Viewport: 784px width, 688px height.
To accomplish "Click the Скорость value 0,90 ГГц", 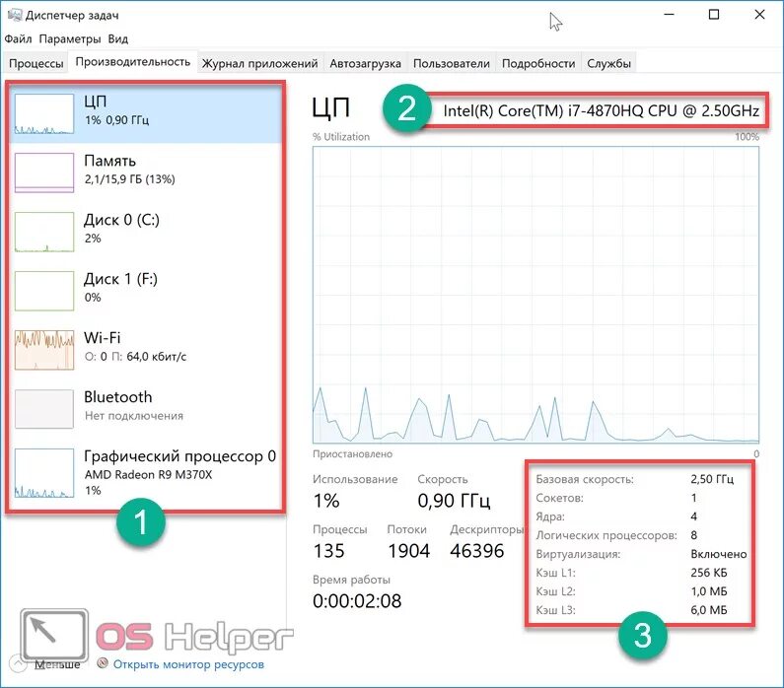I will tap(454, 501).
